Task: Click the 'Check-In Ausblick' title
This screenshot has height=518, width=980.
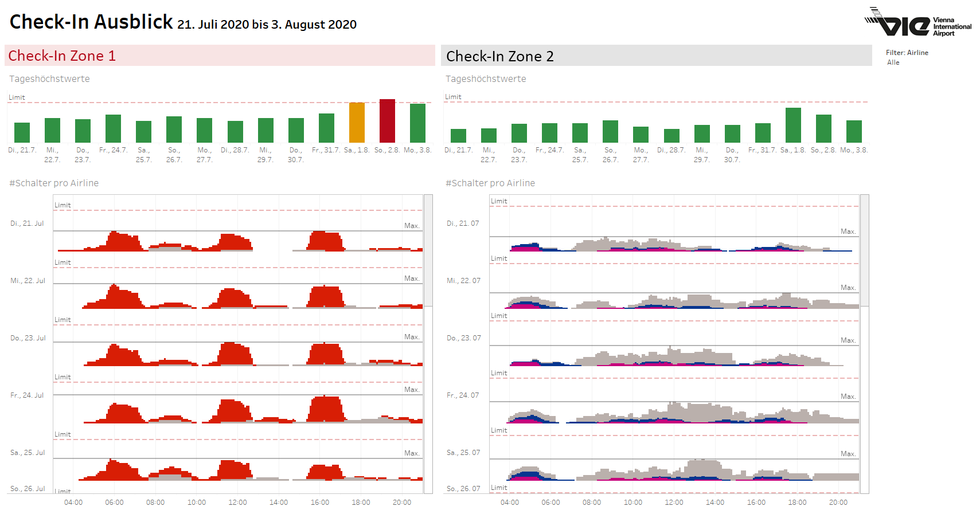Action: tap(91, 22)
